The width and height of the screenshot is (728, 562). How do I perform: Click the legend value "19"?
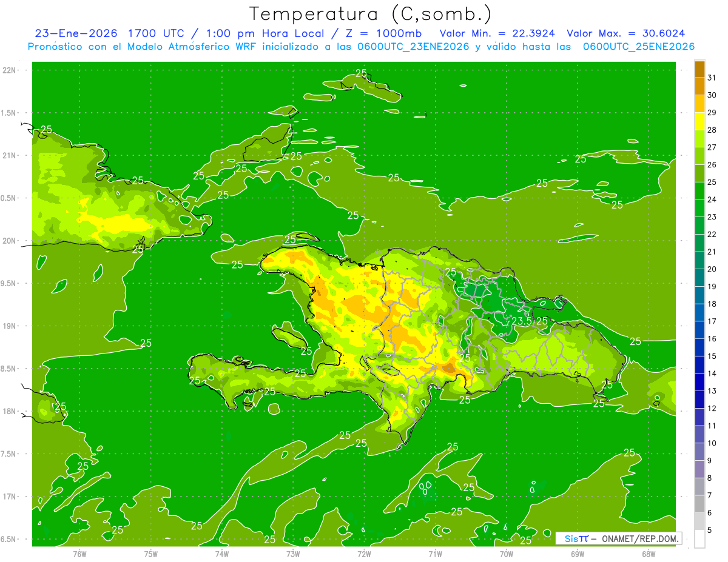tap(712, 287)
